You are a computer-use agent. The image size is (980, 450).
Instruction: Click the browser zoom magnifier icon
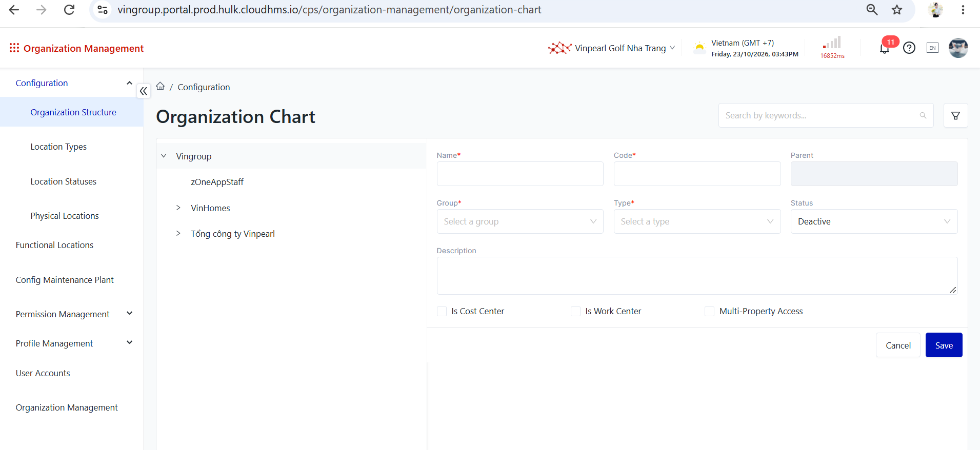click(872, 10)
